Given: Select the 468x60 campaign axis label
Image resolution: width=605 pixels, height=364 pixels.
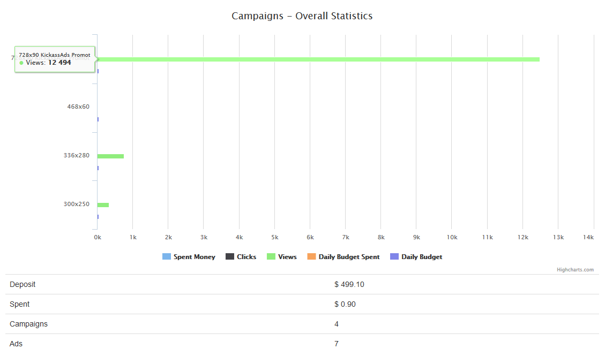Looking at the screenshot, I should pyautogui.click(x=78, y=107).
